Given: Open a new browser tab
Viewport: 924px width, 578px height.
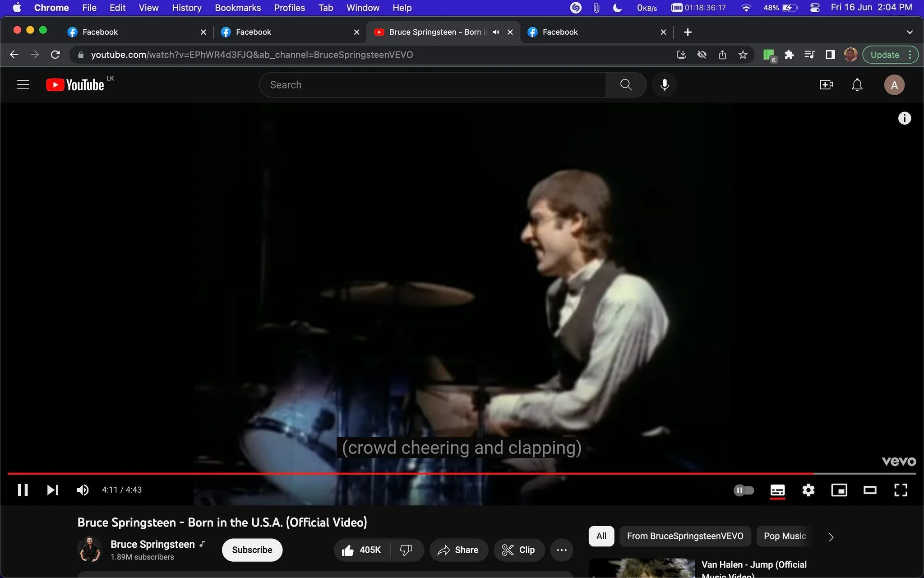Looking at the screenshot, I should (x=688, y=32).
